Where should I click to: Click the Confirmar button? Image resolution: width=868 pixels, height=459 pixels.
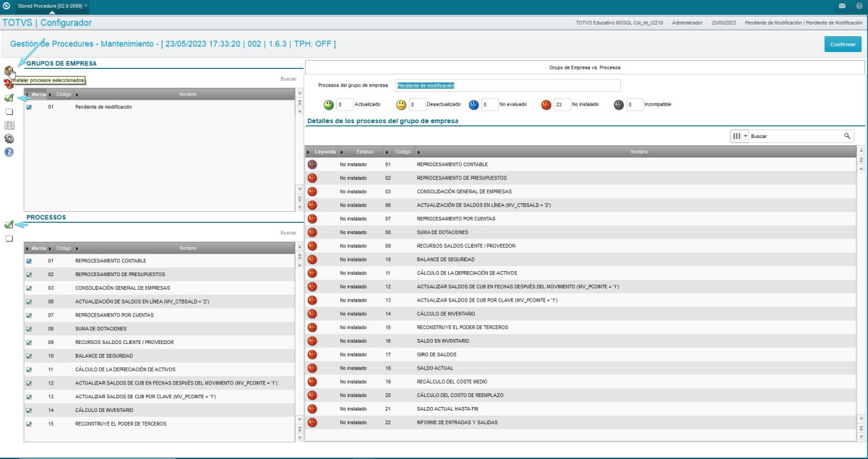pyautogui.click(x=843, y=44)
